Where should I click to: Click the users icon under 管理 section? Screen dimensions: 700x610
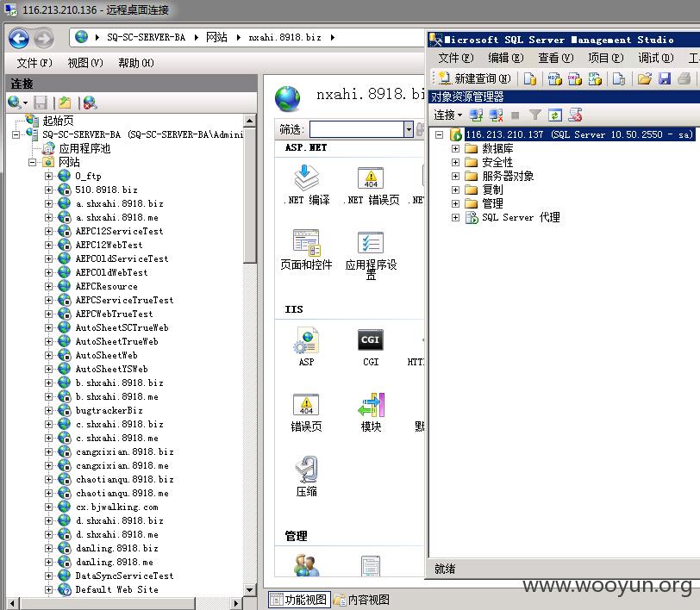[307, 565]
